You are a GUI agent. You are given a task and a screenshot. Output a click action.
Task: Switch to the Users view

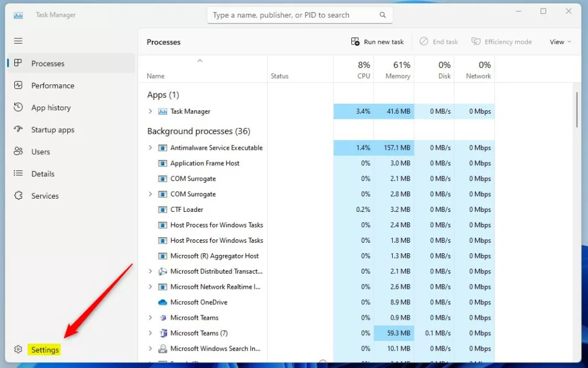pos(40,152)
